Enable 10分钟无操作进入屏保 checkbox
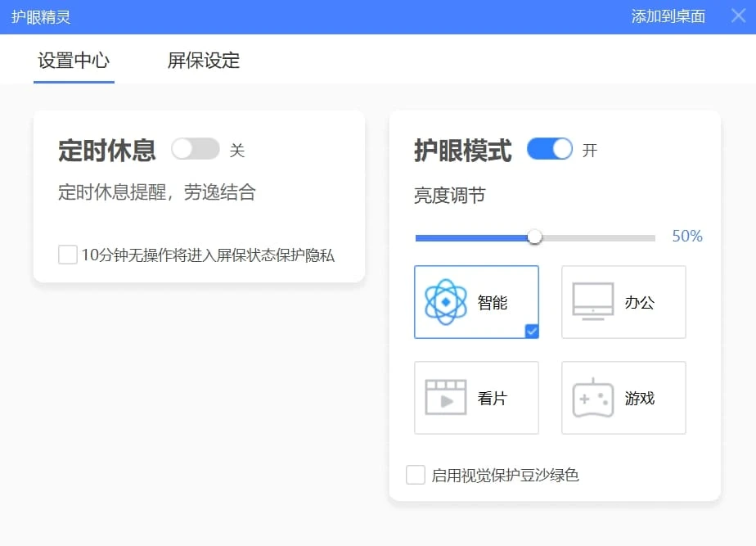 pyautogui.click(x=68, y=255)
